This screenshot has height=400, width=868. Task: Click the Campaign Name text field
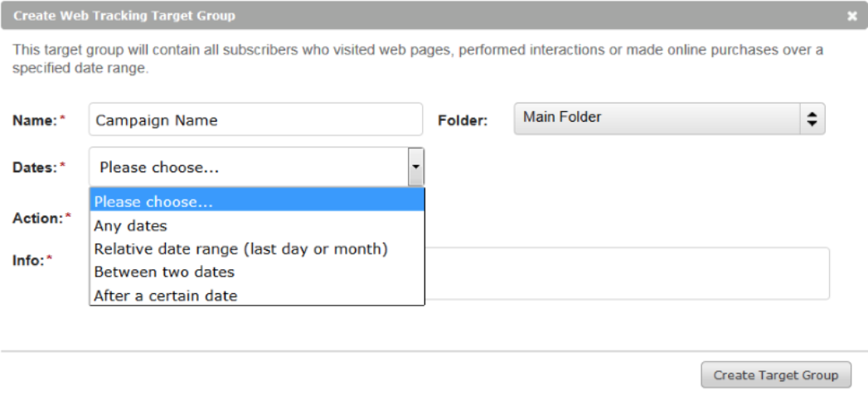255,119
